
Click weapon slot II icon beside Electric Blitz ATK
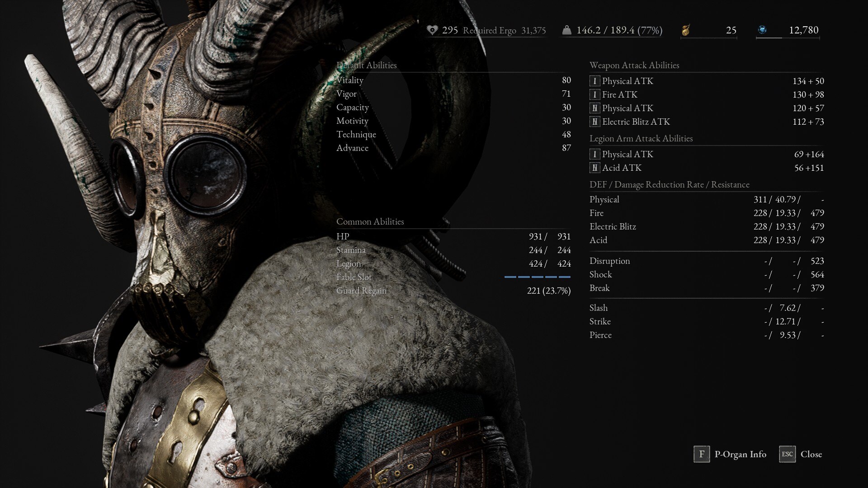point(594,122)
